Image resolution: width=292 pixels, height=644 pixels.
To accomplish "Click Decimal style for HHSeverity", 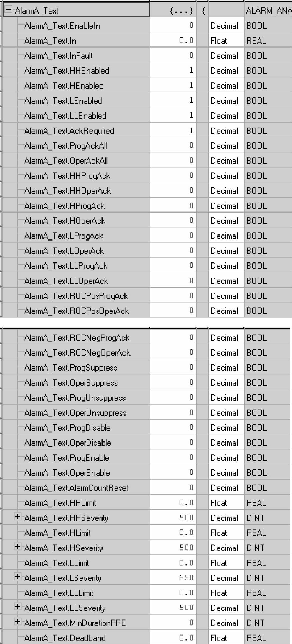I will (225, 518).
